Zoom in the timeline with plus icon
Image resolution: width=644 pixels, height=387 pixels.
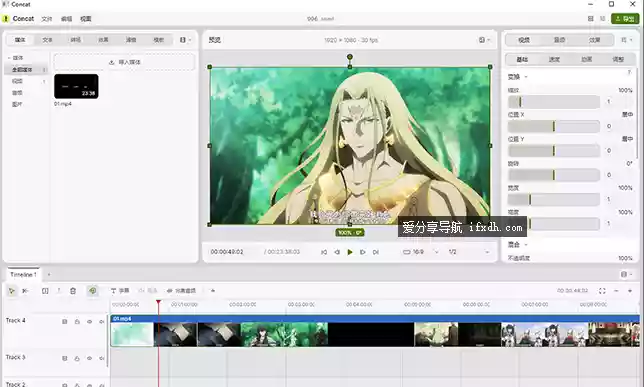(x=630, y=291)
